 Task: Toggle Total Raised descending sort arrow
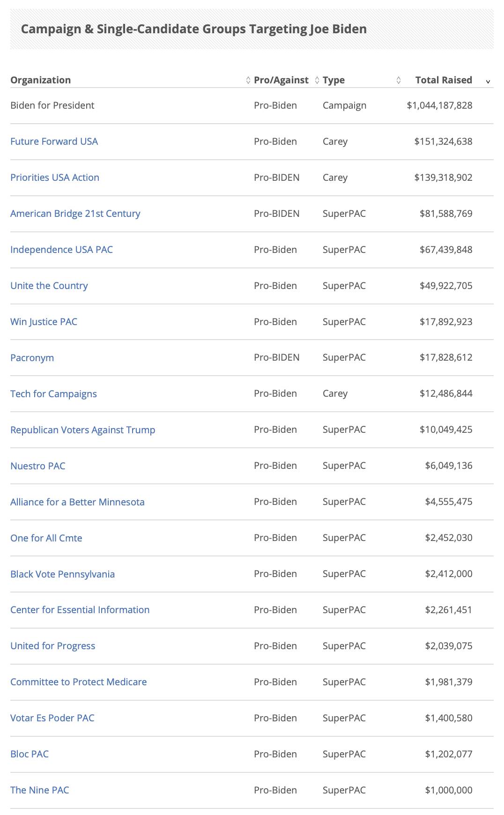tap(488, 81)
